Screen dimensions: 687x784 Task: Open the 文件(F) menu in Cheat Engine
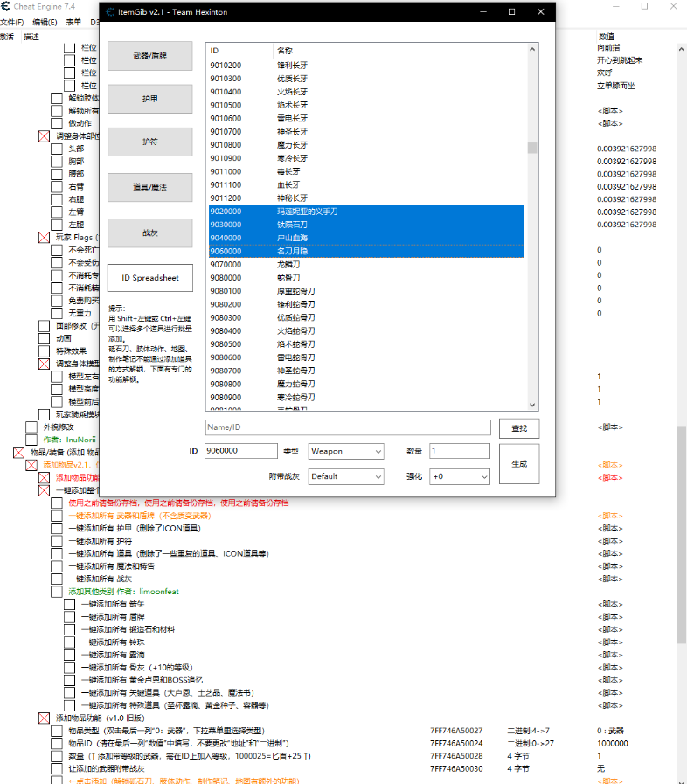[12, 23]
